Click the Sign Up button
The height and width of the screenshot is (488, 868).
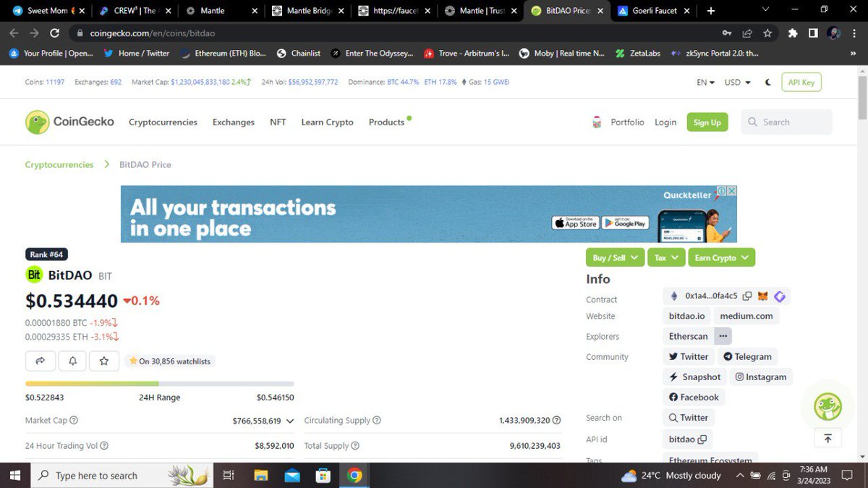pos(707,122)
